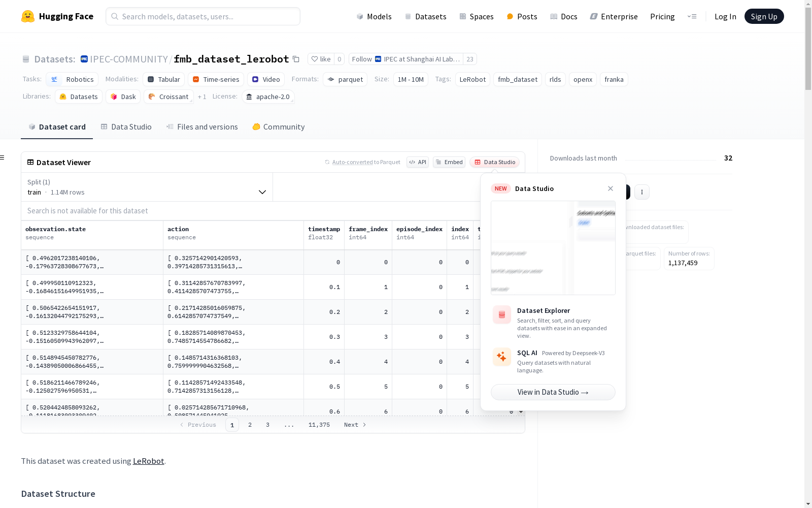Copy dataset name with the copy icon
The height and width of the screenshot is (508, 812).
[x=296, y=59]
